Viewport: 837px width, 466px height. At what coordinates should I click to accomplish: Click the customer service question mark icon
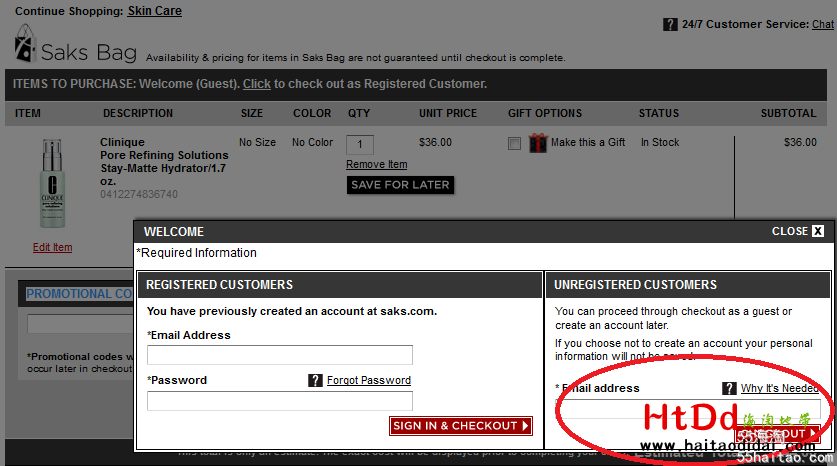click(670, 25)
